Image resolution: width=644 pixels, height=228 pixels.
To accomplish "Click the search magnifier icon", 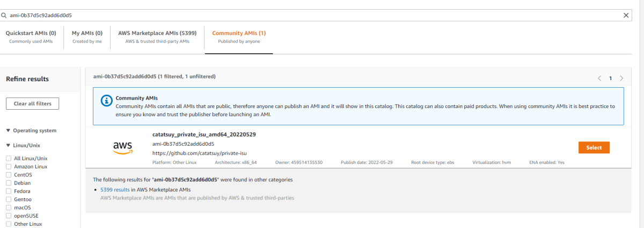I will 4,16.
